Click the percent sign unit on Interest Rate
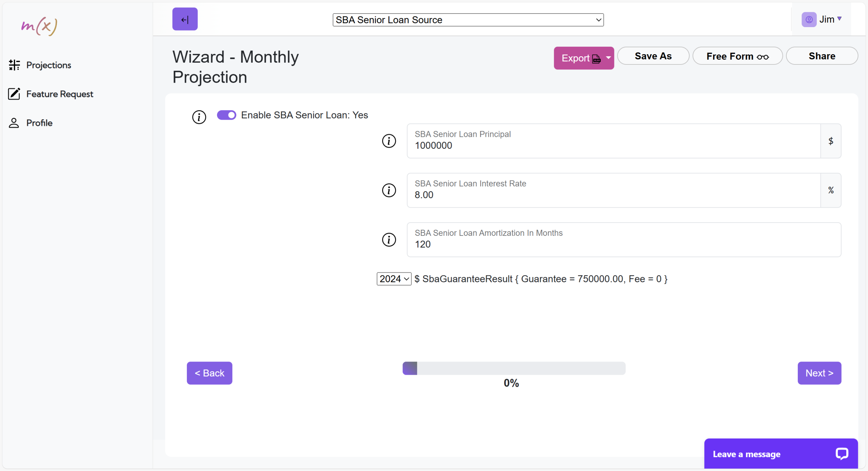 coord(831,190)
